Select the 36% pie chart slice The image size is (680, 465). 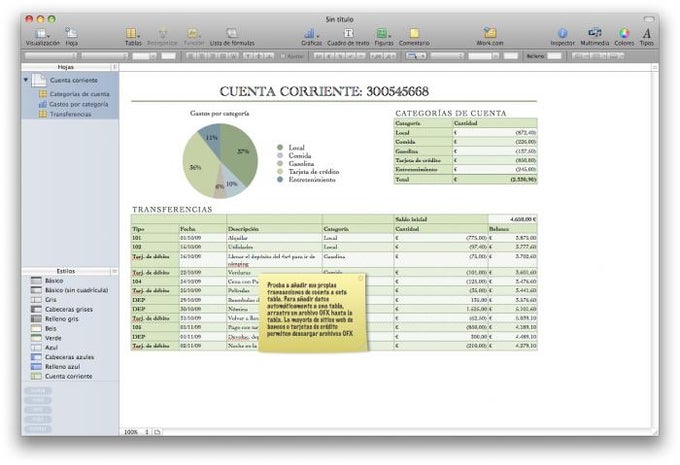(x=196, y=166)
